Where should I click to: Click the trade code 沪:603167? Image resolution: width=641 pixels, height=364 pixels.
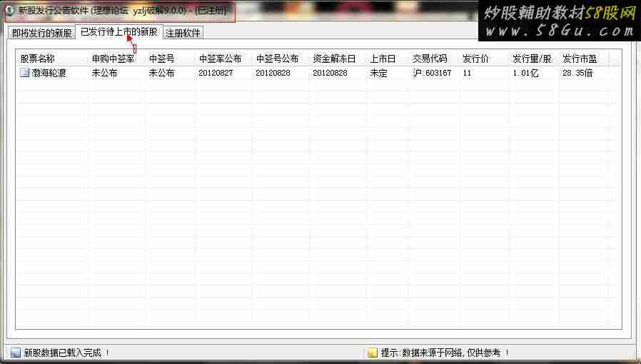[432, 73]
